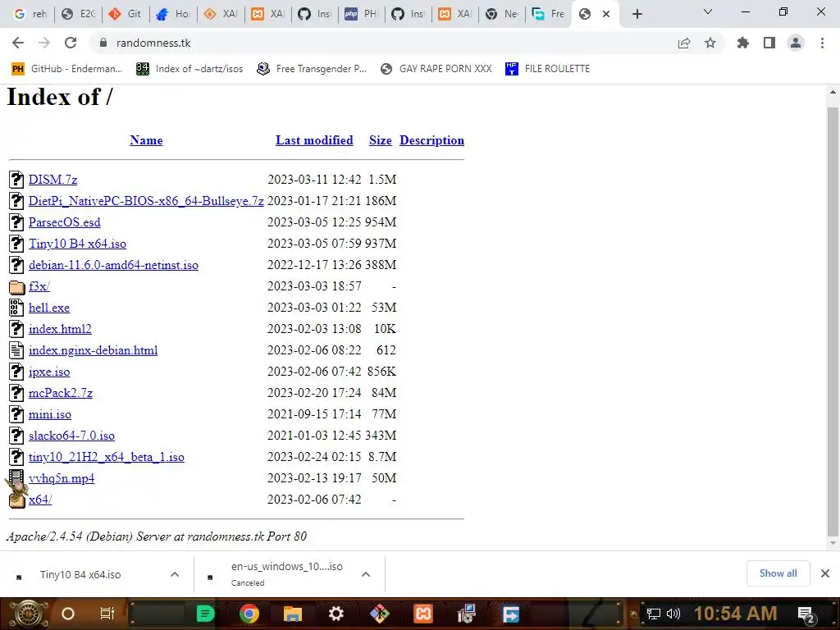
Task: Open the Index of ~dartz/isos bookmark
Action: coord(189,69)
